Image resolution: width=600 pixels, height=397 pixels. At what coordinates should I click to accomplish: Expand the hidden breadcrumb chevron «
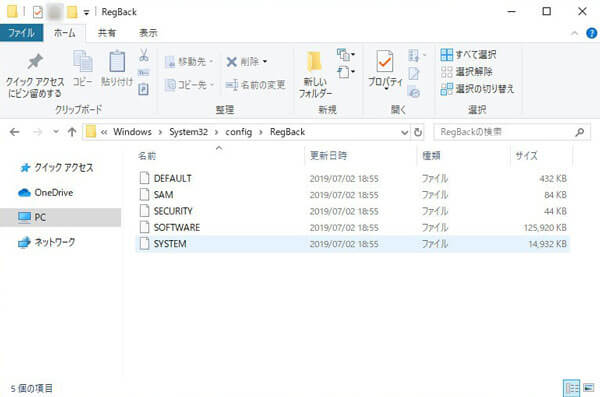(x=104, y=132)
